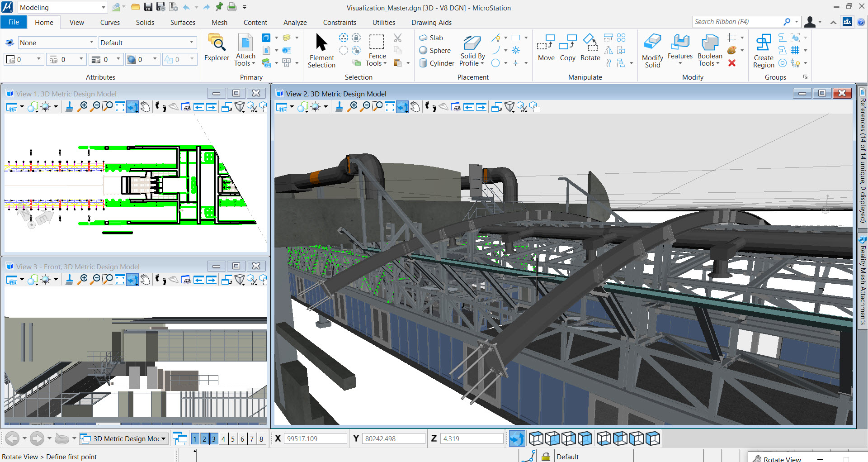The height and width of the screenshot is (462, 868).
Task: Open the Explorer panel
Action: point(217,47)
